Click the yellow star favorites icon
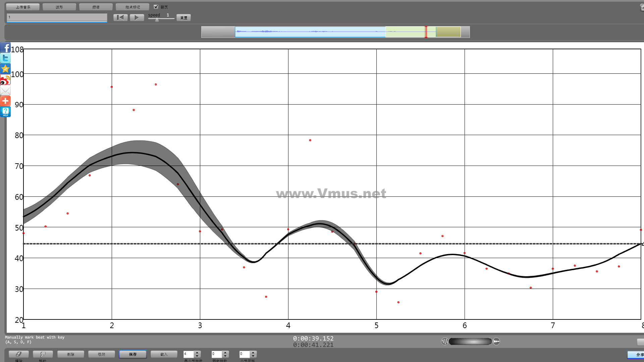 [x=5, y=69]
